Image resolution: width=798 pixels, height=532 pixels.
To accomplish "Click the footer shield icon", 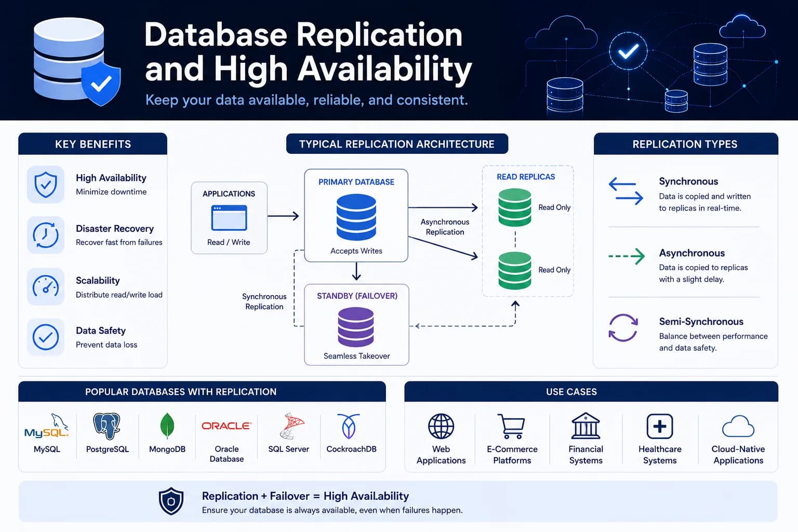I will tap(171, 501).
